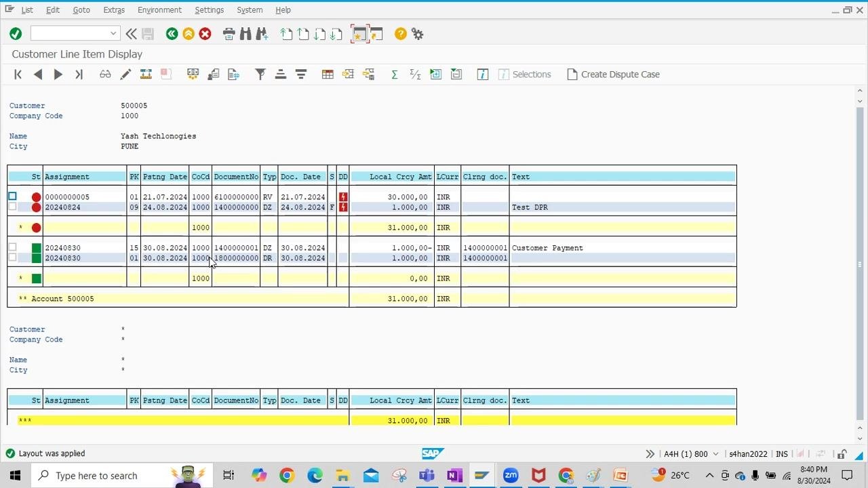Click the Sort Ascending icon
This screenshot has width=868, height=488.
281,75
